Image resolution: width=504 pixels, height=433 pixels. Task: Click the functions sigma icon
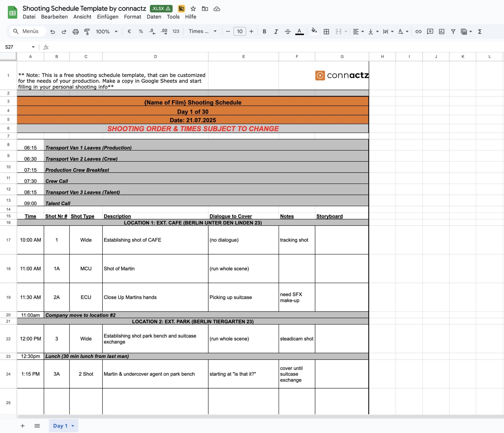(480, 31)
